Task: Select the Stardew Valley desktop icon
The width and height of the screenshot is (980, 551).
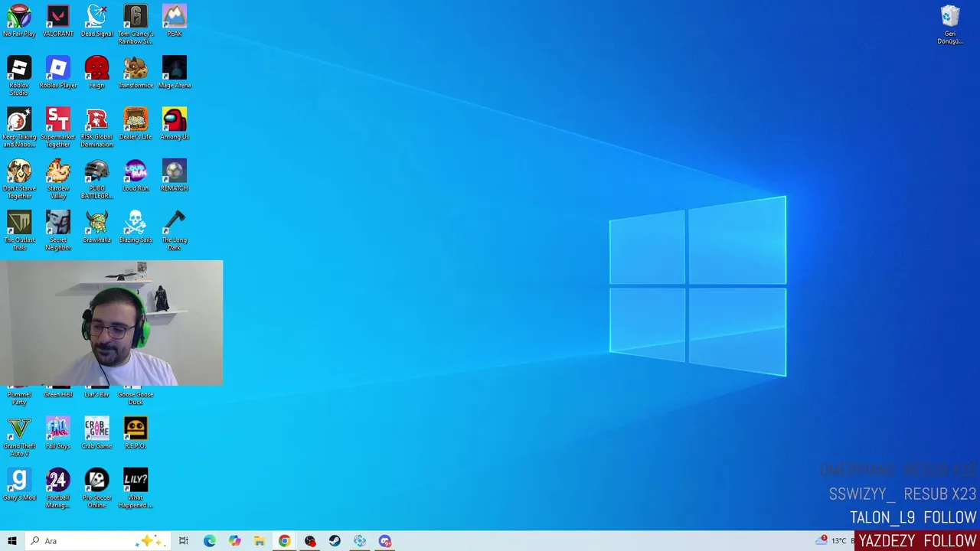Action: pyautogui.click(x=58, y=178)
